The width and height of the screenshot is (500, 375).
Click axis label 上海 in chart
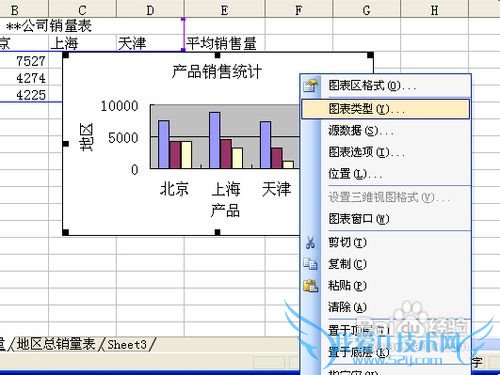point(226,189)
